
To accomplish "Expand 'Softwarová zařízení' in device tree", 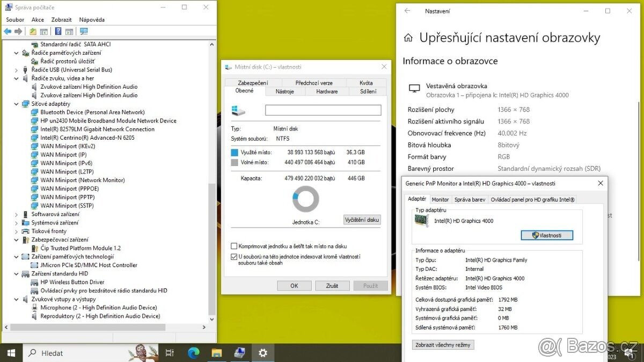I will point(17,214).
